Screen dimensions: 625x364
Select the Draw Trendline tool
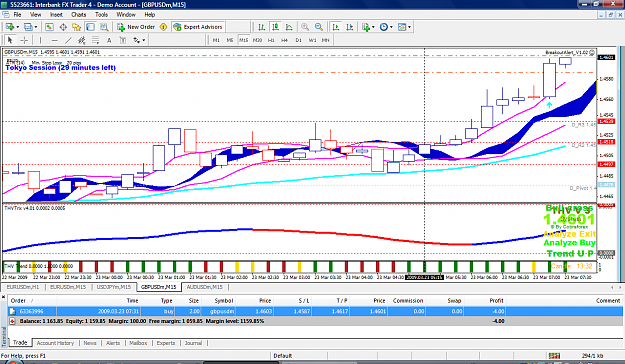[69, 40]
